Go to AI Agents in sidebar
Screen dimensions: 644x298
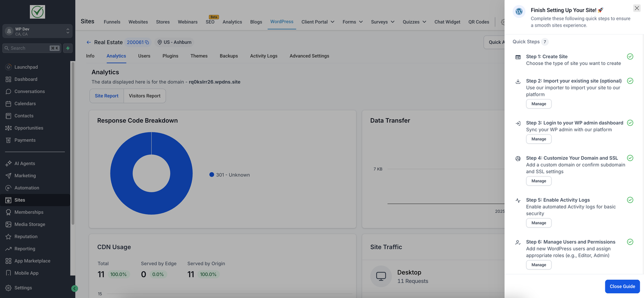(x=24, y=164)
